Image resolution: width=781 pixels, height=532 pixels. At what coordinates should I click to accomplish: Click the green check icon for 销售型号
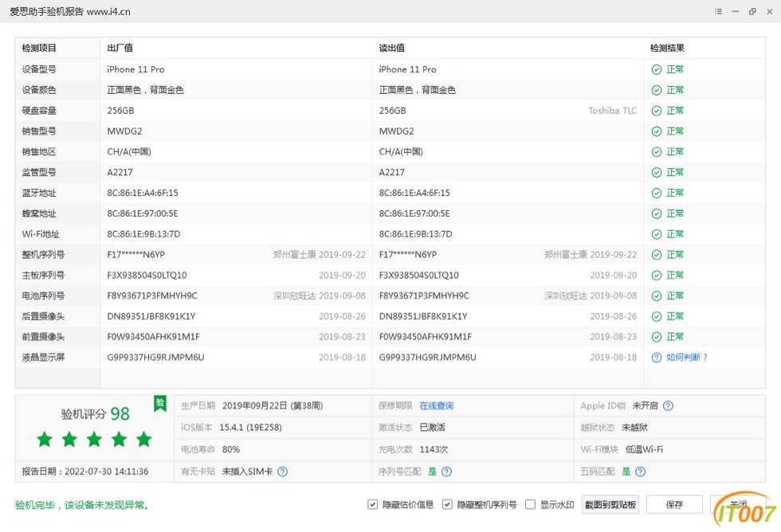pos(657,131)
